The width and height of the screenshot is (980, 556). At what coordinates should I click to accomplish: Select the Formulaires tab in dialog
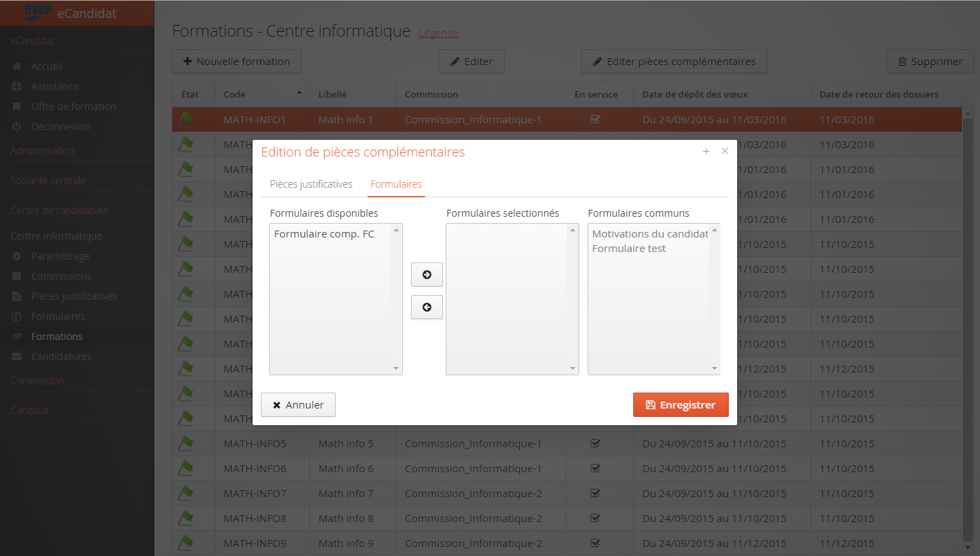[396, 184]
